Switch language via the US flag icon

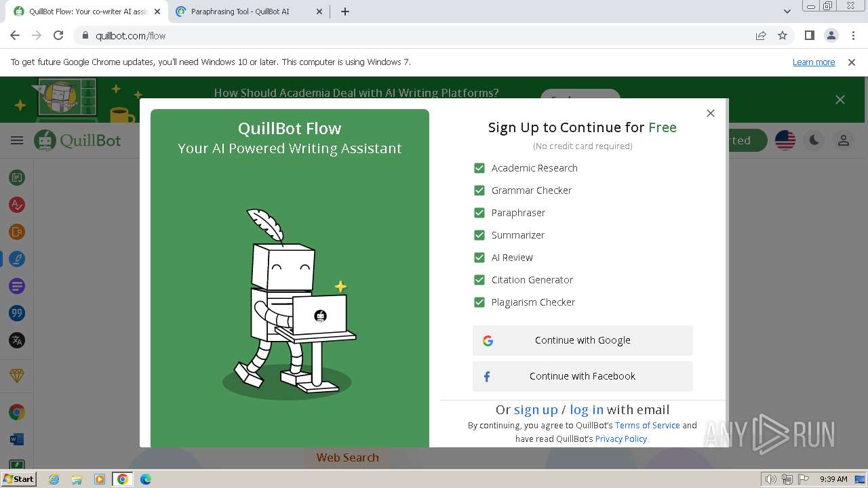click(x=785, y=140)
